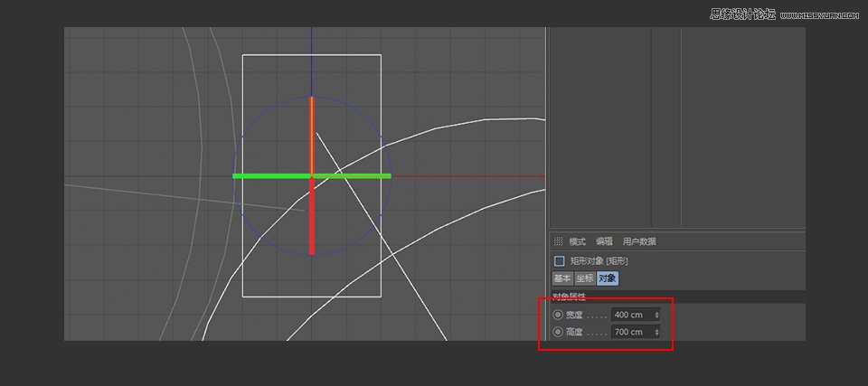This screenshot has height=386, width=868.
Task: Click the rectangle object icon beside 矩形对象
Action: tap(560, 261)
